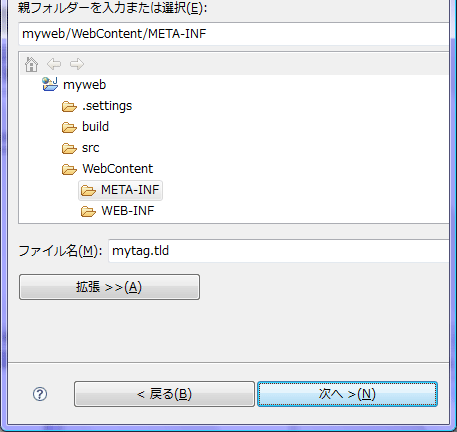This screenshot has height=432, width=457.
Task: Select the build folder label
Action: point(95,127)
